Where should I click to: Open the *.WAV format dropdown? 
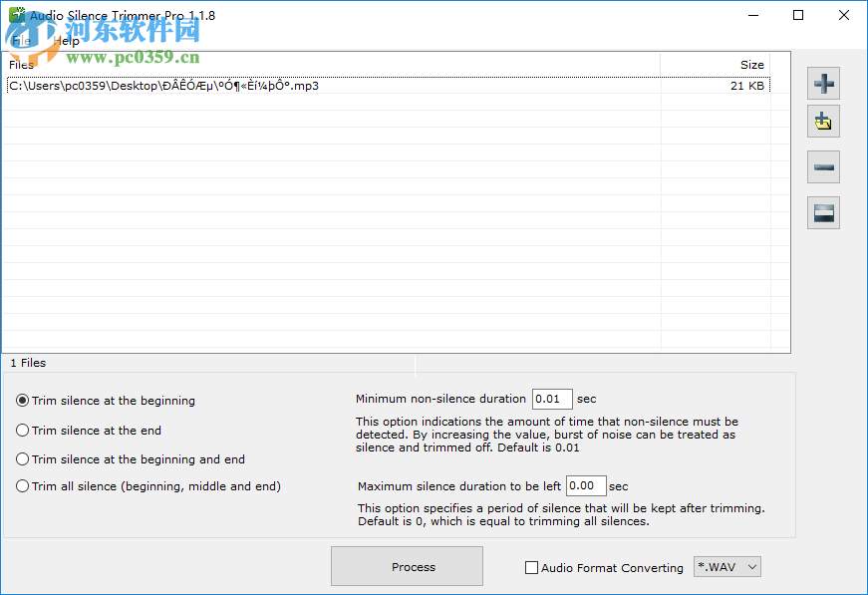point(726,566)
